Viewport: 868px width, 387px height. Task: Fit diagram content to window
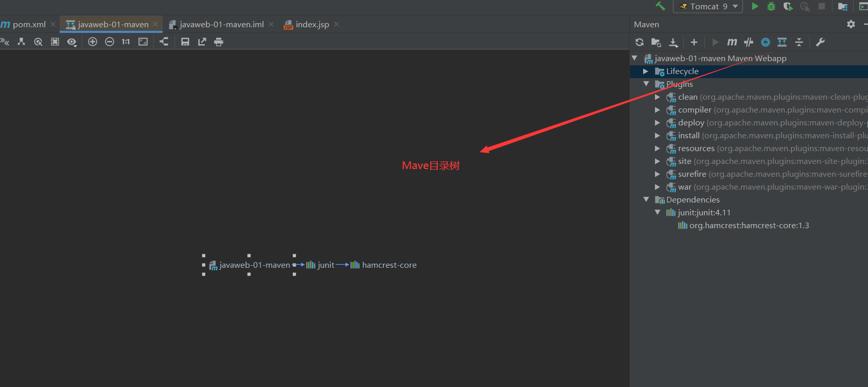143,42
